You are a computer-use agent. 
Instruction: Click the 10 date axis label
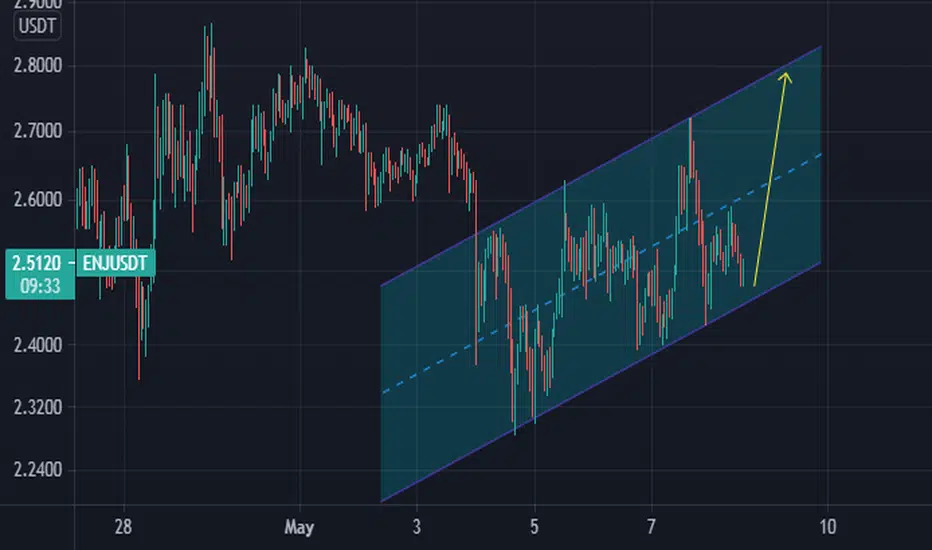coord(827,527)
